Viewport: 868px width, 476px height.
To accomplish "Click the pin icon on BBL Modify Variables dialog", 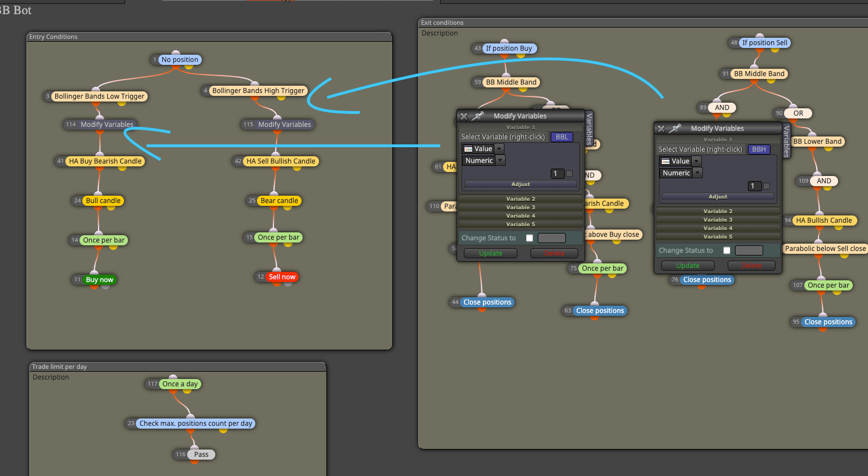I will pyautogui.click(x=478, y=116).
